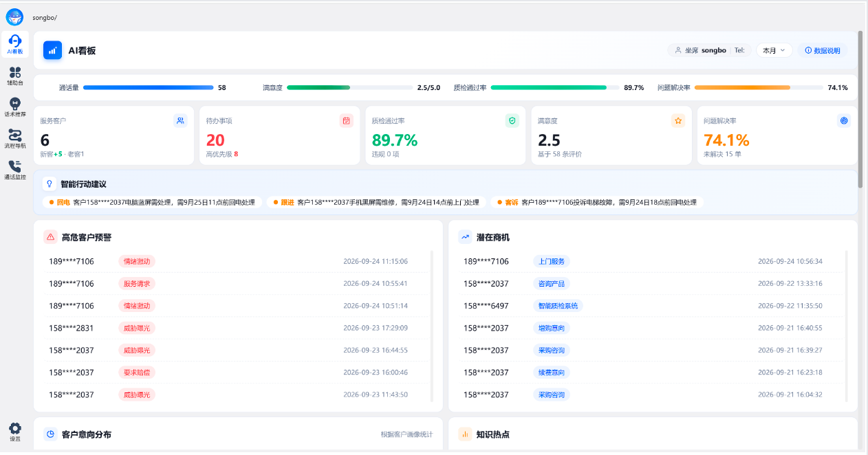868x455 pixels.
Task: Click the green 满意度 progress bar
Action: coord(349,88)
